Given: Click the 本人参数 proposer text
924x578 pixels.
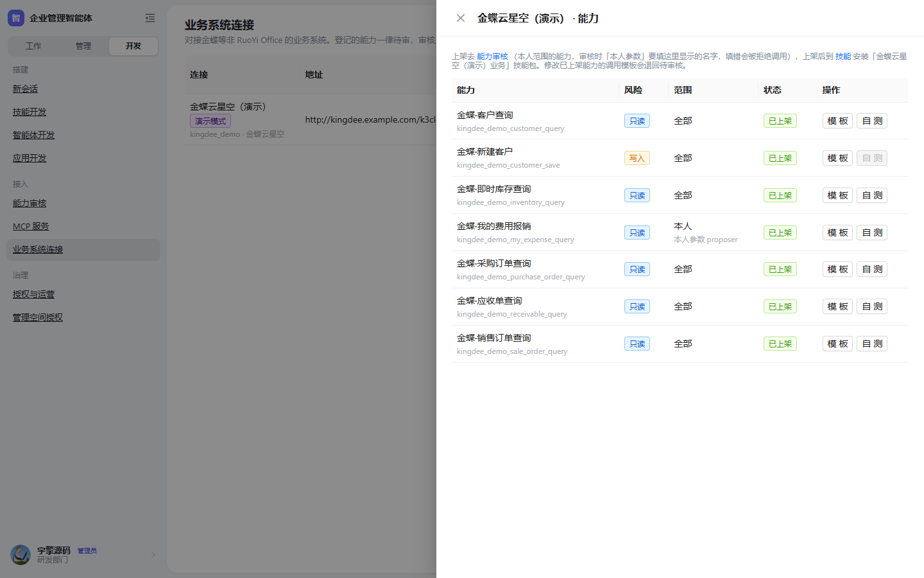Looking at the screenshot, I should pyautogui.click(x=706, y=240).
